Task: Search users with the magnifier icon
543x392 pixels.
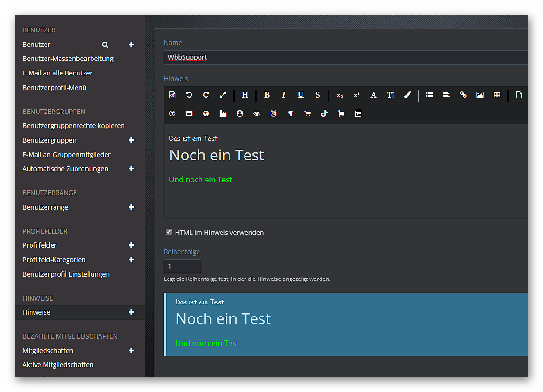Action: [105, 45]
